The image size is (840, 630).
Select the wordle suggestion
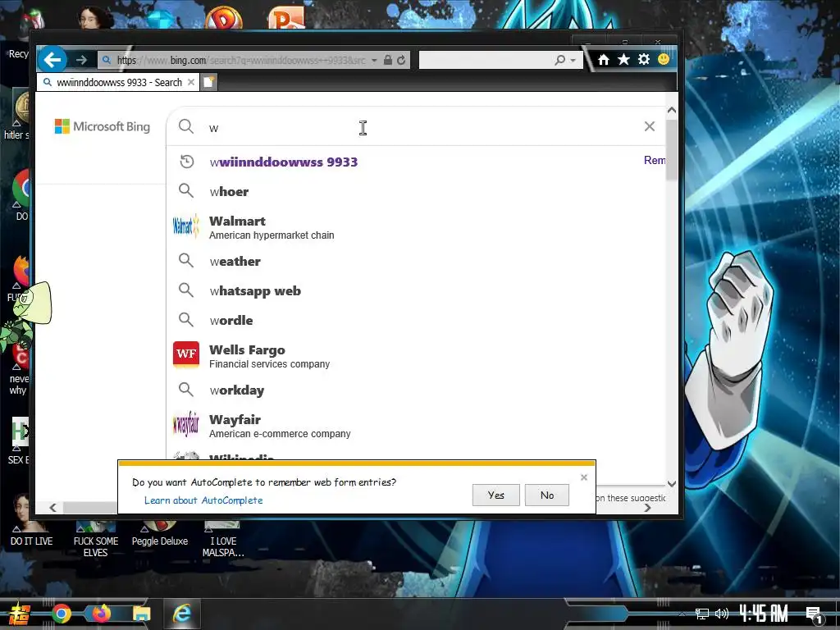coord(231,321)
